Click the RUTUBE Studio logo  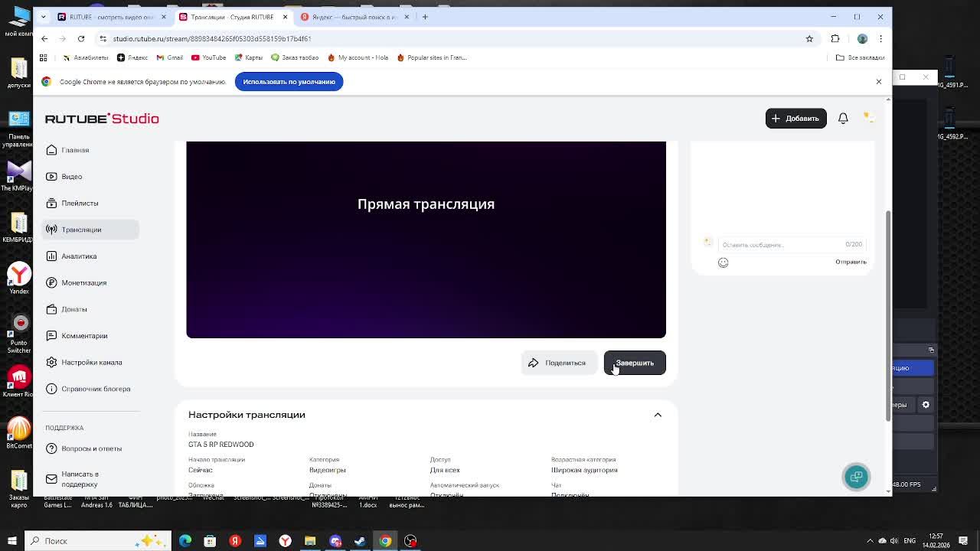tap(102, 119)
